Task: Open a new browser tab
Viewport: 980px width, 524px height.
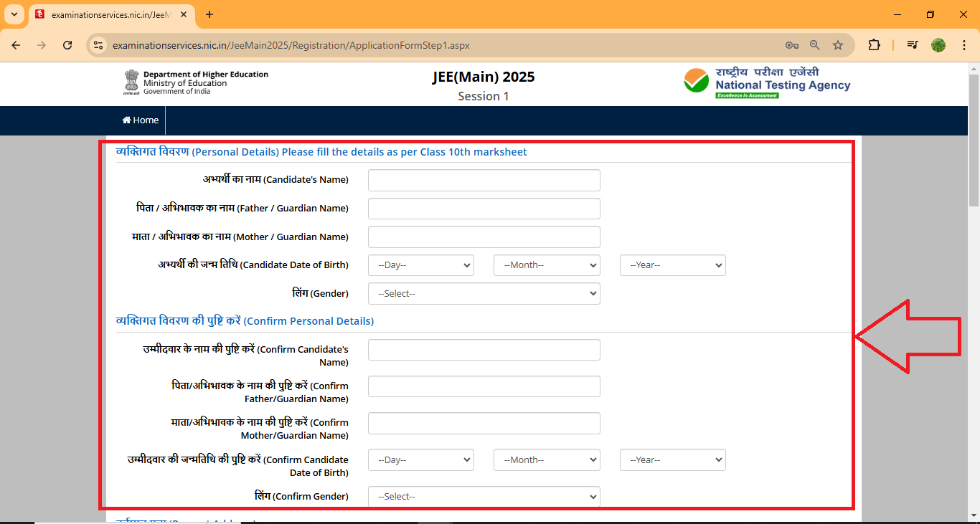Action: point(209,14)
